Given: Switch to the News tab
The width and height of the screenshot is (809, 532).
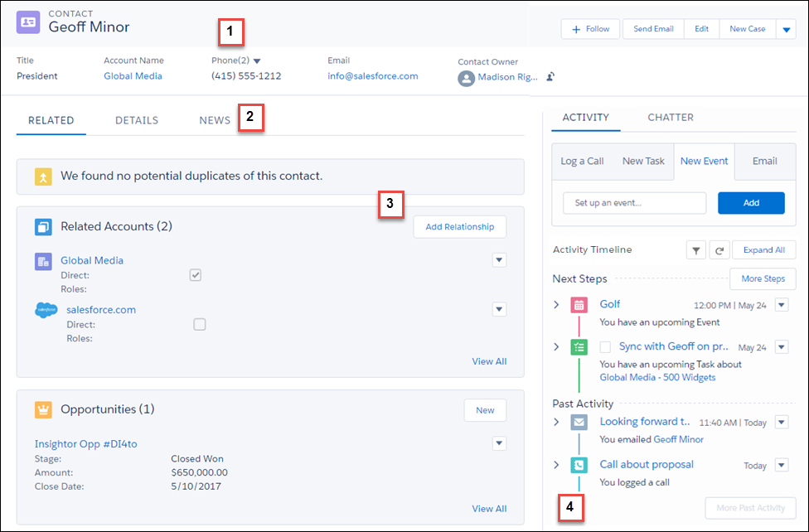Looking at the screenshot, I should (215, 121).
